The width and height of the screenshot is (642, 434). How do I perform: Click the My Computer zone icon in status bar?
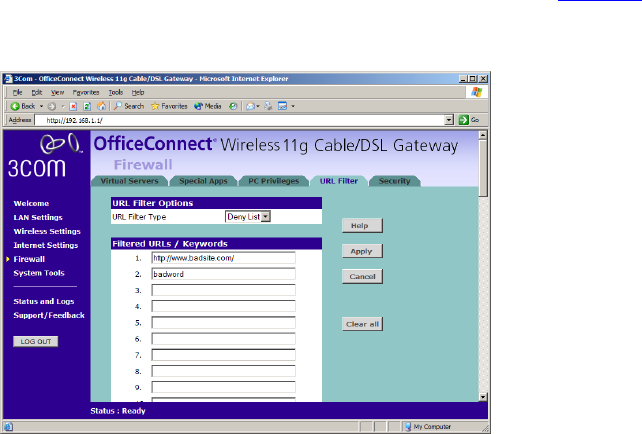coord(408,427)
